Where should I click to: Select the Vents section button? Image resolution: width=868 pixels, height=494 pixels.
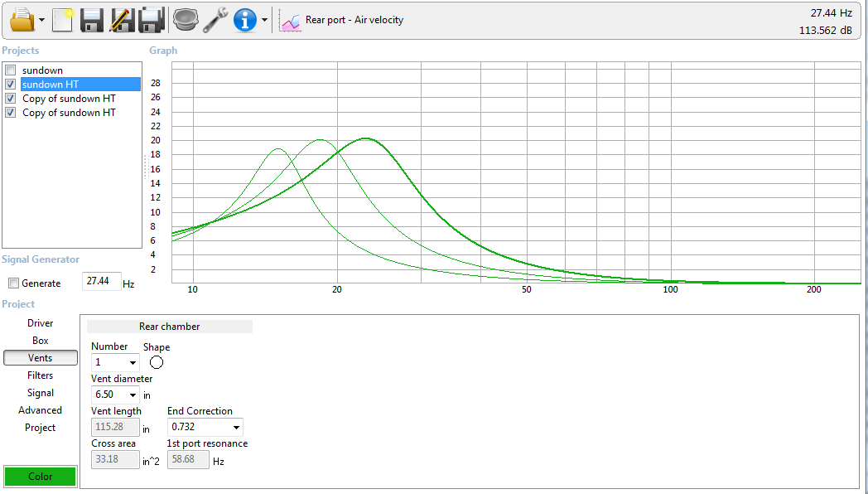click(41, 358)
